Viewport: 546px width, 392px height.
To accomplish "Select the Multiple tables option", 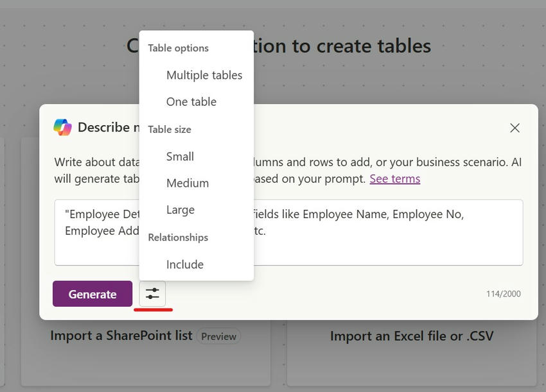I will pos(204,75).
